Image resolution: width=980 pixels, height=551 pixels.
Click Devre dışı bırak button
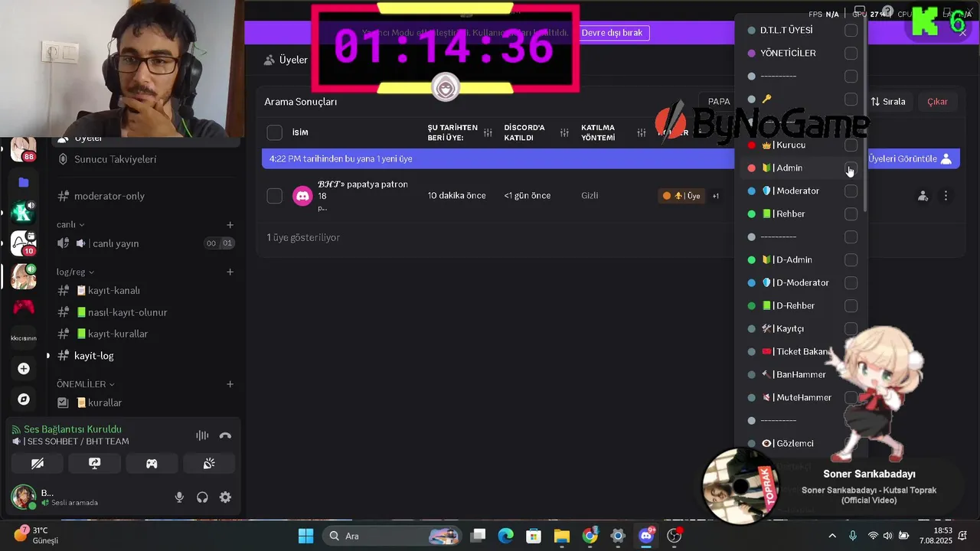click(x=612, y=33)
